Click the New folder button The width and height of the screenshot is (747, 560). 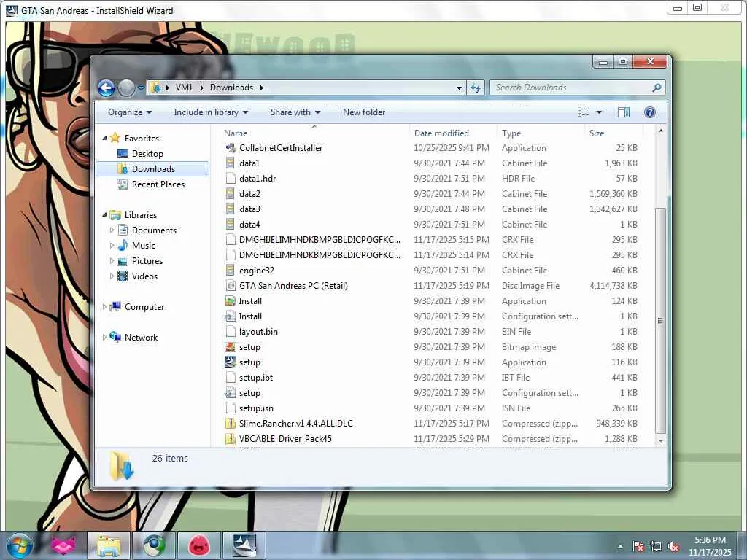click(364, 112)
